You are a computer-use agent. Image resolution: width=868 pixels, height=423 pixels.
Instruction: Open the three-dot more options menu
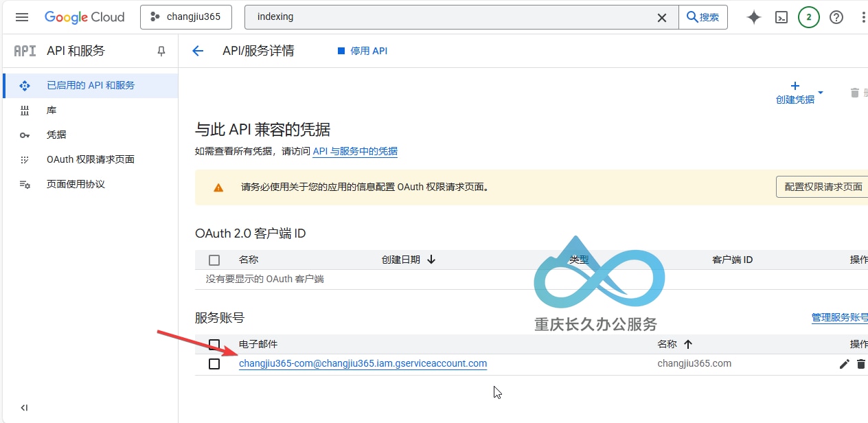pyautogui.click(x=863, y=17)
